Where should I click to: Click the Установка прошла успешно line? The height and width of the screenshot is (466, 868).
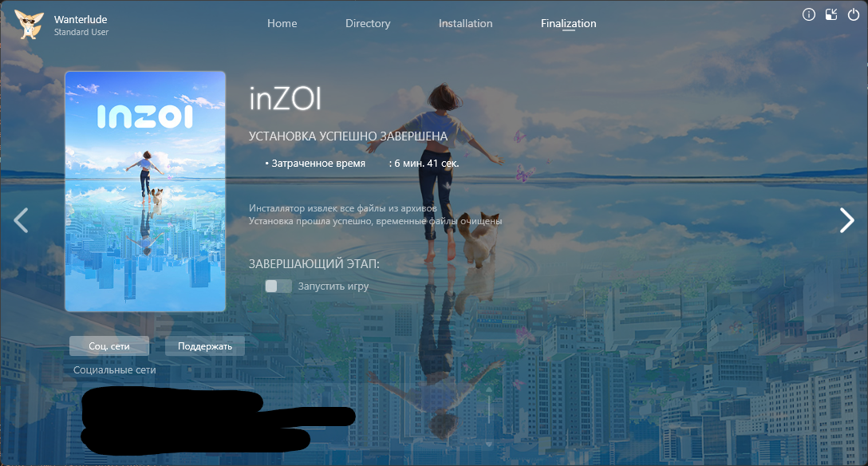375,221
